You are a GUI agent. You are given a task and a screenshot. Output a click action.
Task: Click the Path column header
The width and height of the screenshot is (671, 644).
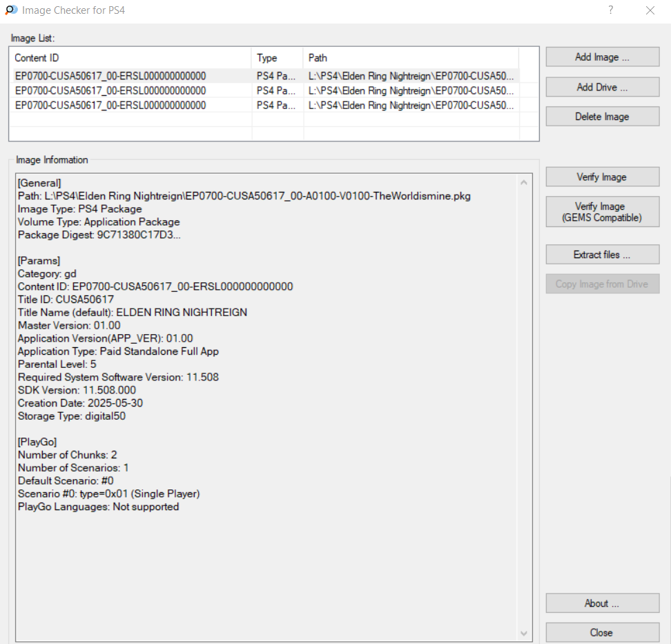(410, 58)
